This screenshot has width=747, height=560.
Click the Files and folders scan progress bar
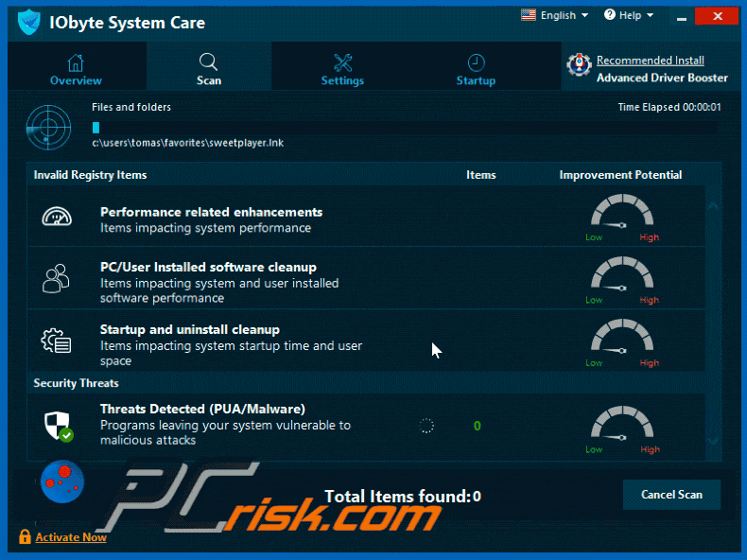pyautogui.click(x=404, y=127)
